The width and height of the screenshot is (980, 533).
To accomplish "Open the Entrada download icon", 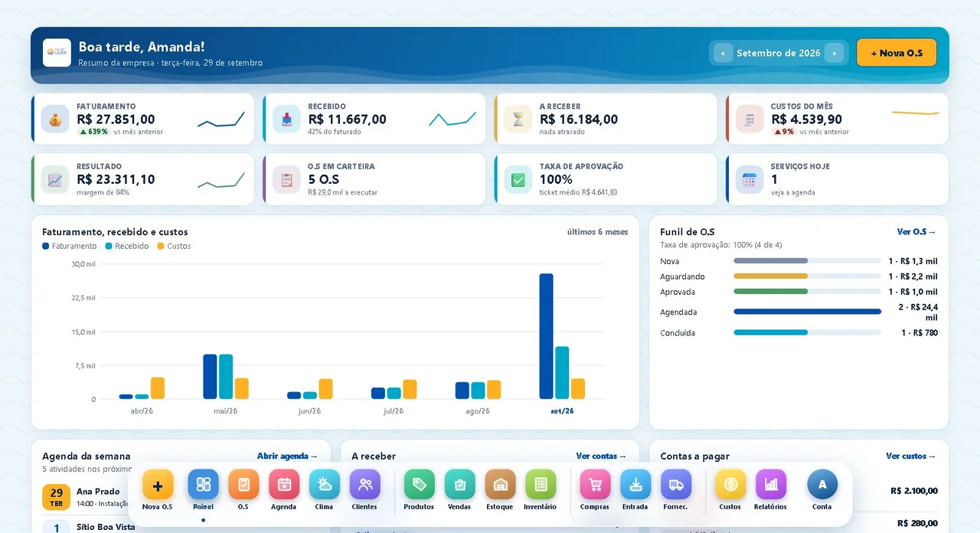I will click(635, 485).
